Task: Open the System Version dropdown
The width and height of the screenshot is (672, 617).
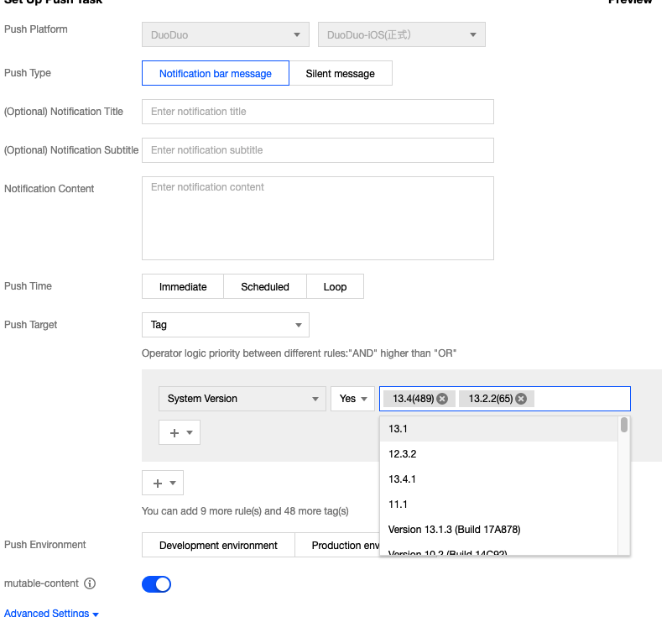Action: point(242,399)
